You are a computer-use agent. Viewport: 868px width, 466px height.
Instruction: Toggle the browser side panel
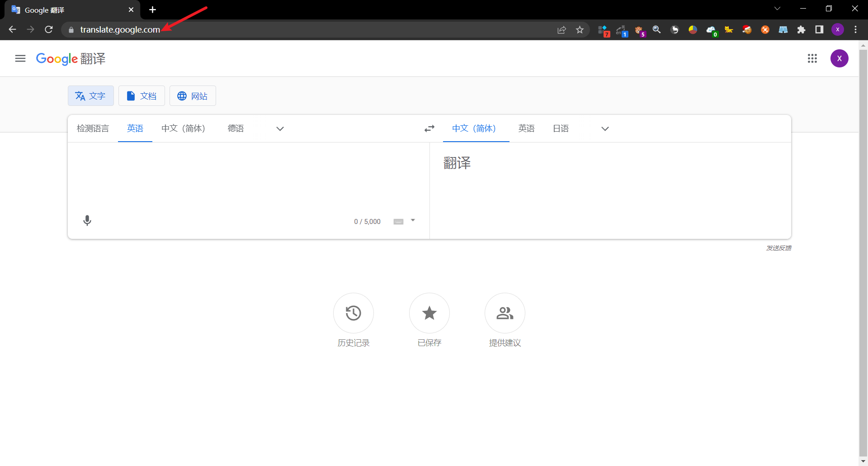point(819,30)
